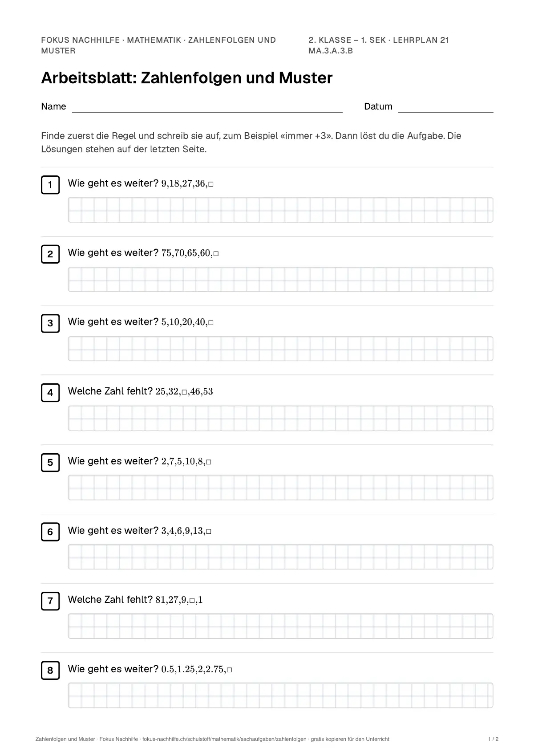The image size is (534, 756).
Task: Click the number 6 task box
Action: (x=50, y=532)
